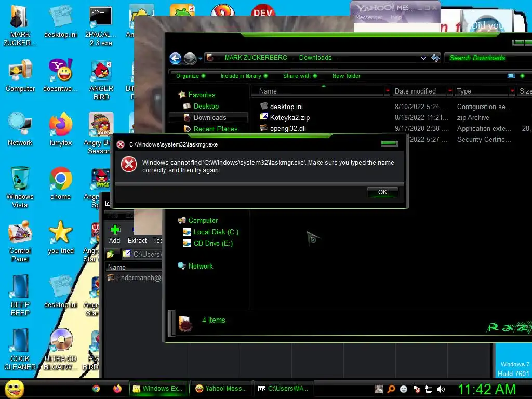Image resolution: width=532 pixels, height=399 pixels.
Task: Select Computer in the navigation pane
Action: click(203, 220)
